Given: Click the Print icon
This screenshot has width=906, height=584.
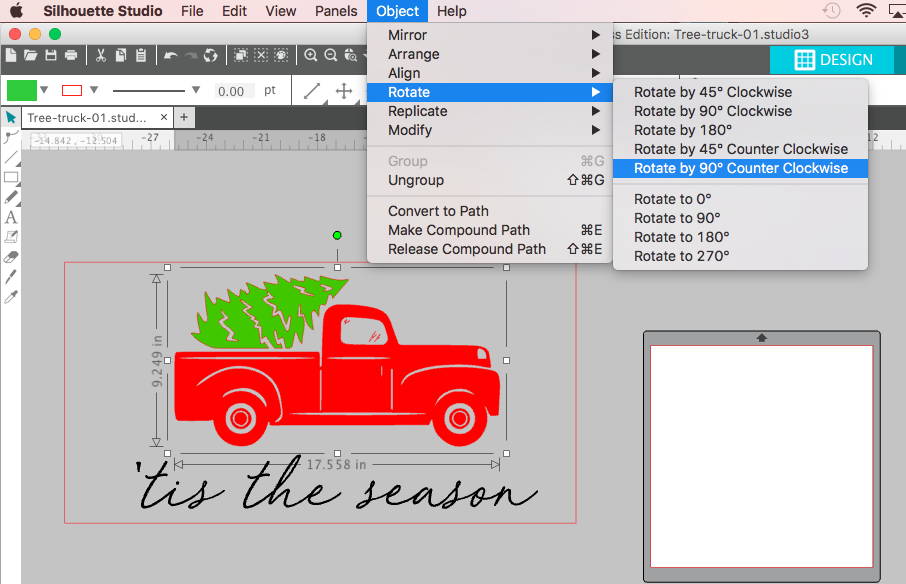Looking at the screenshot, I should (71, 55).
